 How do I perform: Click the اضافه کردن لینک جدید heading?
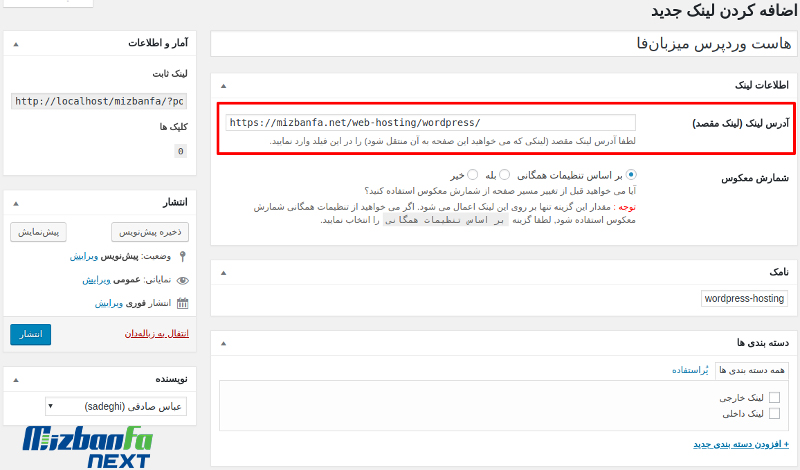[724, 11]
